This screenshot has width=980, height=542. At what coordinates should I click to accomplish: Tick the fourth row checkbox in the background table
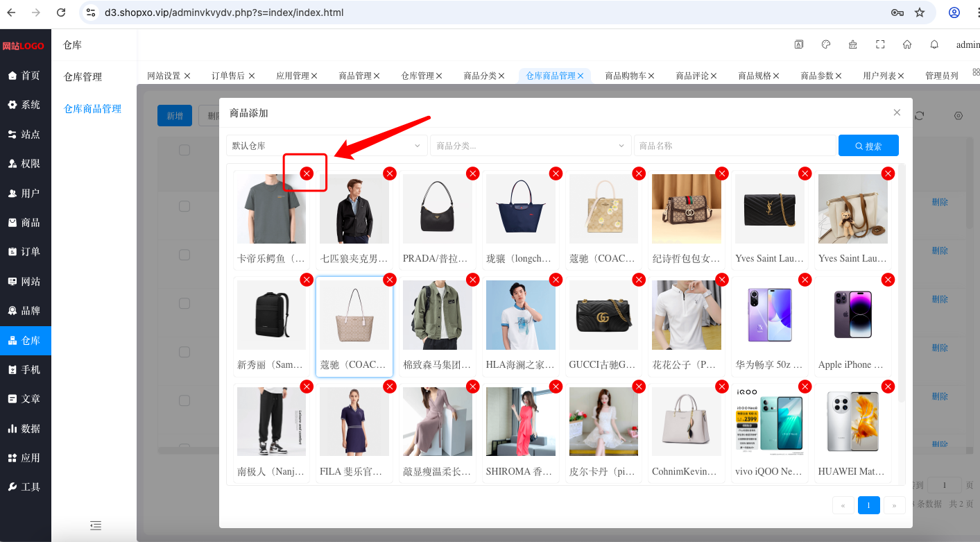click(x=184, y=352)
